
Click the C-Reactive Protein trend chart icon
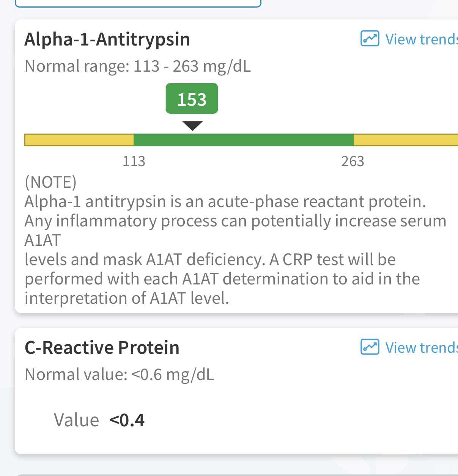370,347
